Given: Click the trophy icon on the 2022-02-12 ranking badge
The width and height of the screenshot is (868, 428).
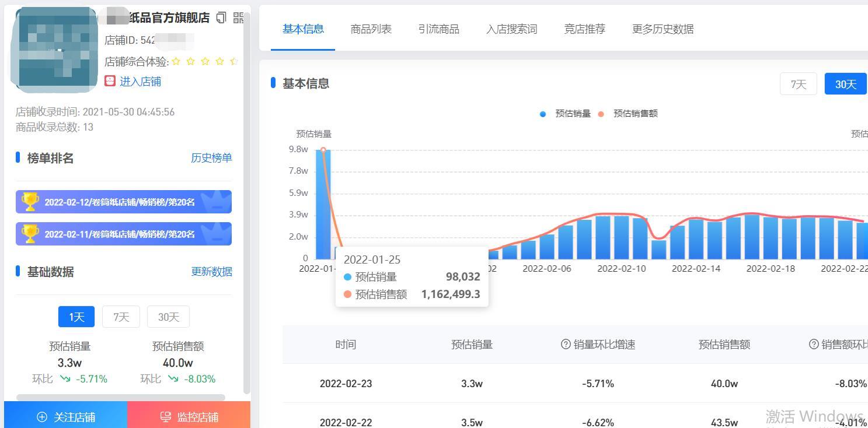Looking at the screenshot, I should point(32,201).
